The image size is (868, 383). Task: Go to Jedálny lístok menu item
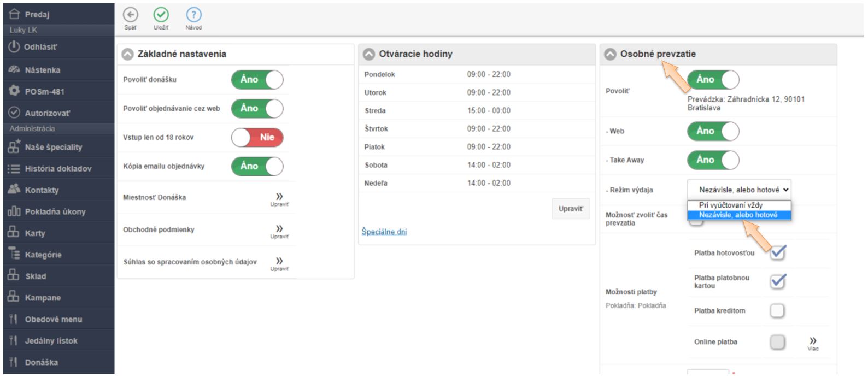51,341
